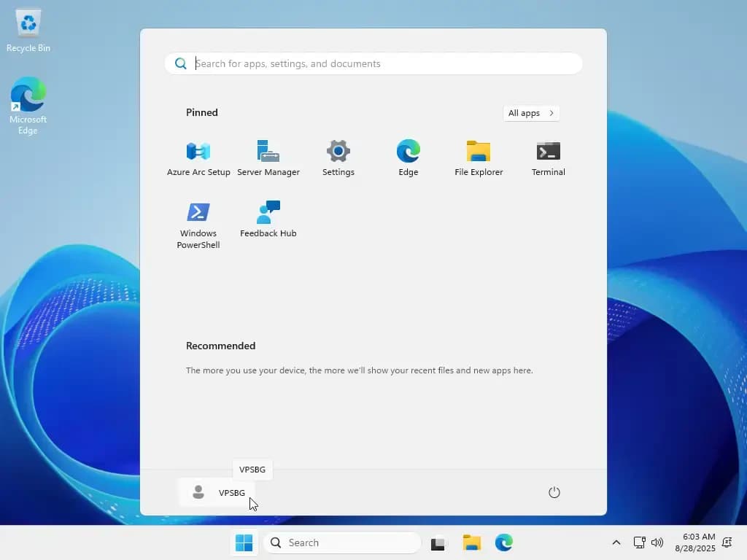This screenshot has width=747, height=560.
Task: Open the Settings gear app
Action: (x=338, y=158)
